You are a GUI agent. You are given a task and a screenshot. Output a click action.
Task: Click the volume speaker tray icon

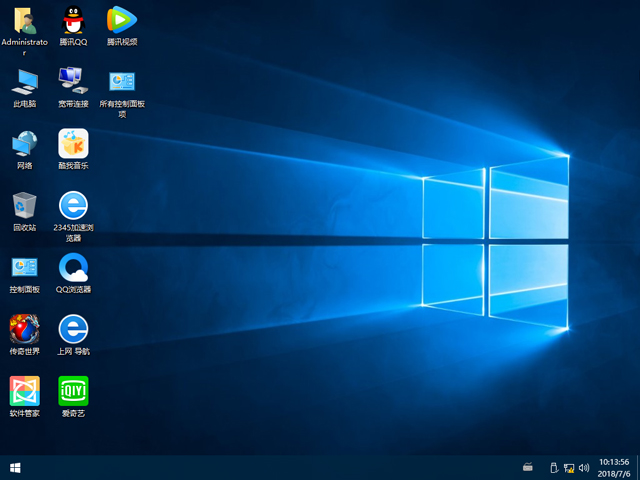583,467
